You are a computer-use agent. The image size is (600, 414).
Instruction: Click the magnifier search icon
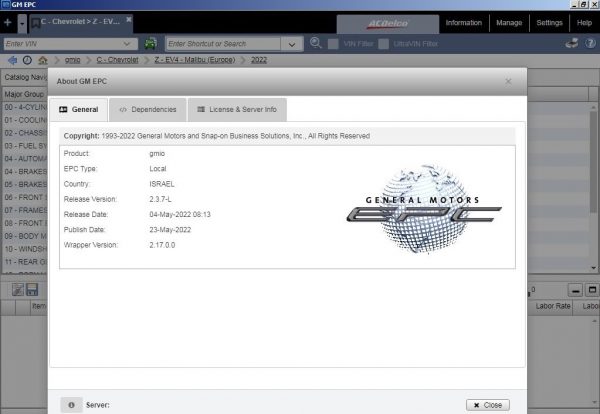315,43
